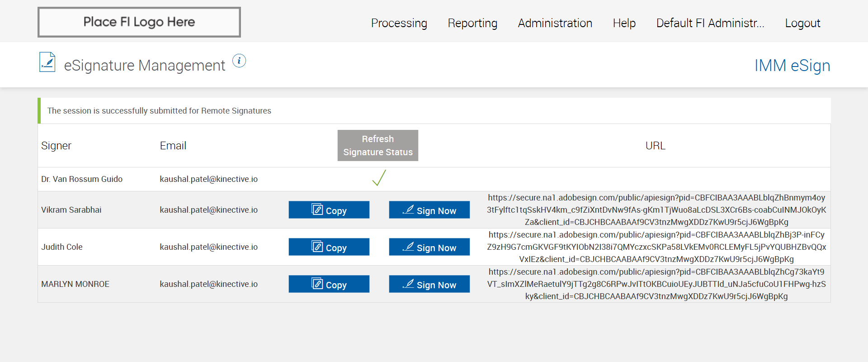Open the Processing menu

(x=399, y=23)
